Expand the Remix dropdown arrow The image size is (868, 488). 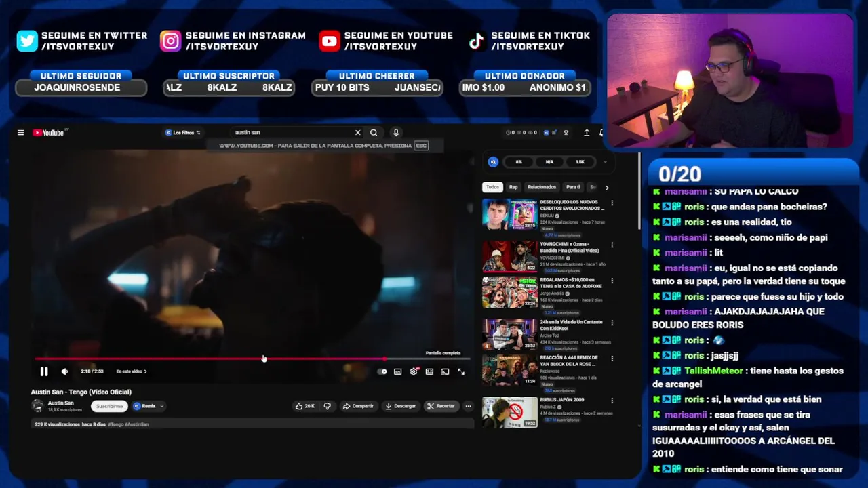161,406
